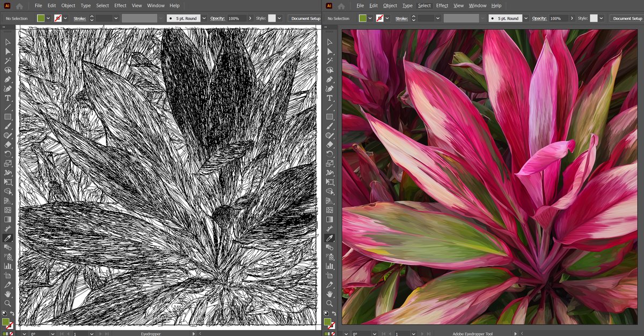
Task: Activate the Zoom tool in the color-artwork window
Action: pos(330,303)
